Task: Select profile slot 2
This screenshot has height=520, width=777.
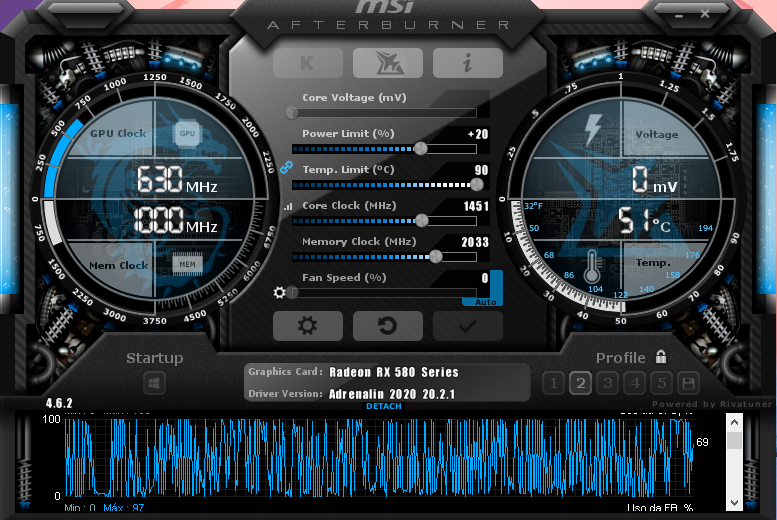Action: (x=580, y=383)
